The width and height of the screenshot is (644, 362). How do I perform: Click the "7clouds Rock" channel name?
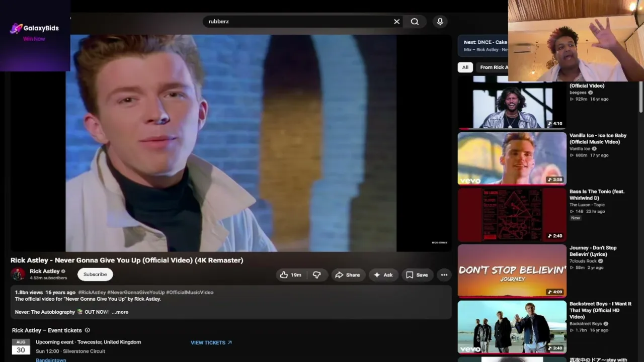583,261
